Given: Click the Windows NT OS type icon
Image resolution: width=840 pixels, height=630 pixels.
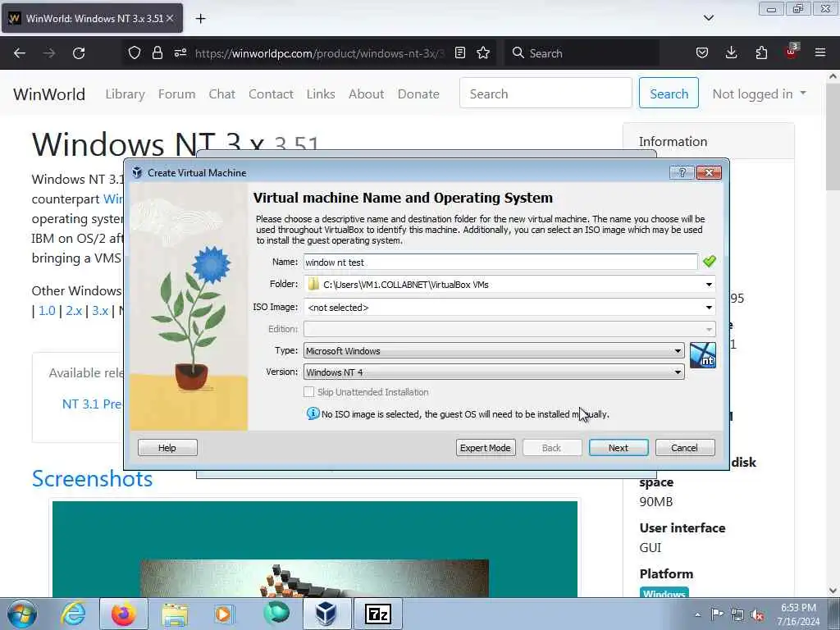Looking at the screenshot, I should click(702, 355).
